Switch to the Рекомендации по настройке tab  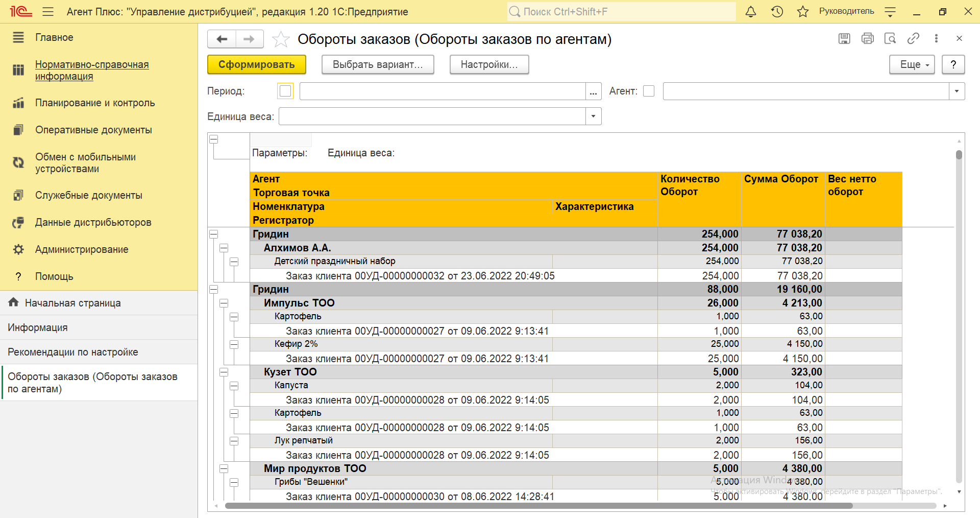tap(99, 352)
